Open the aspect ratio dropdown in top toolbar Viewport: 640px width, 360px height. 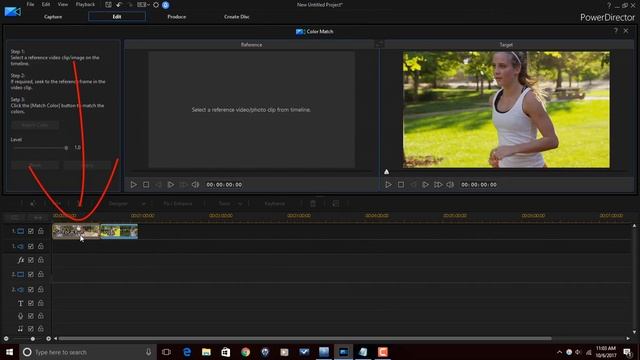tap(143, 5)
